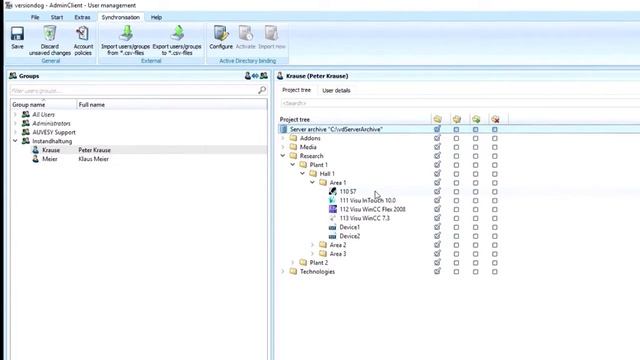
Task: Tick red-X column checkbox for Research row
Action: coord(495,156)
